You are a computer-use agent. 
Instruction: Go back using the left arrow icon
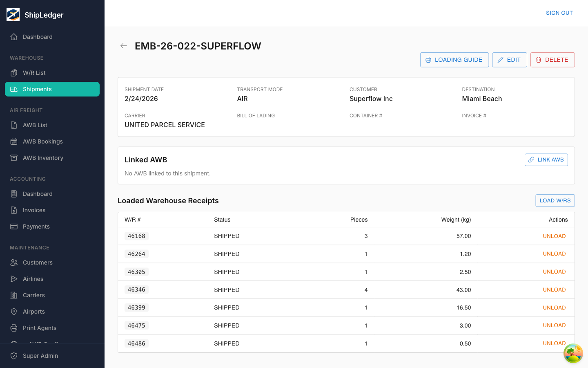coord(124,46)
